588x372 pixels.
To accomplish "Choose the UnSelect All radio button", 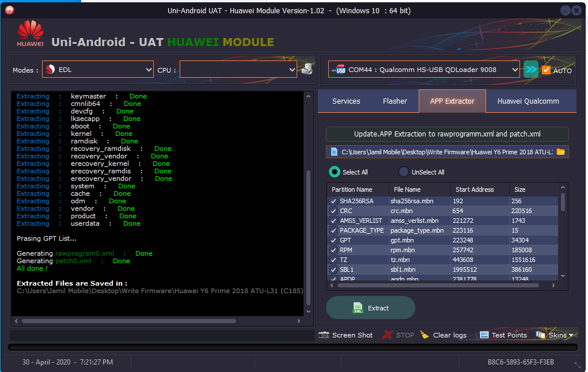I will pos(404,172).
